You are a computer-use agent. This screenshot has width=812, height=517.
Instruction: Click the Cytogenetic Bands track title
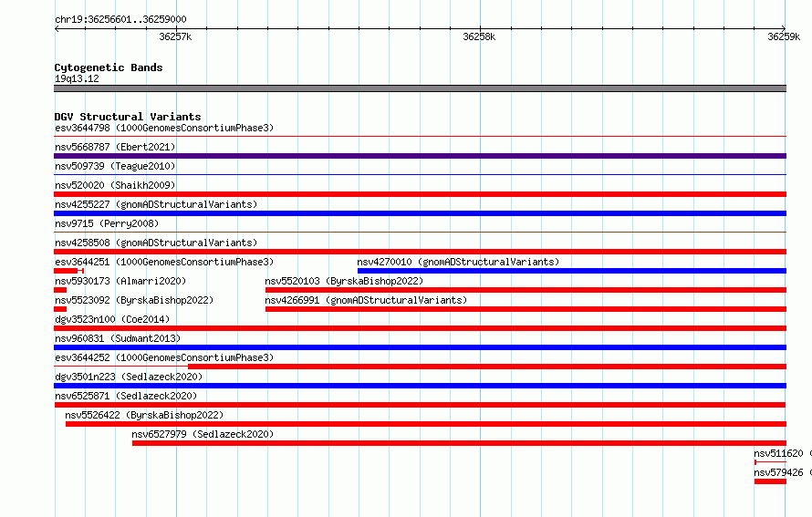(x=109, y=67)
